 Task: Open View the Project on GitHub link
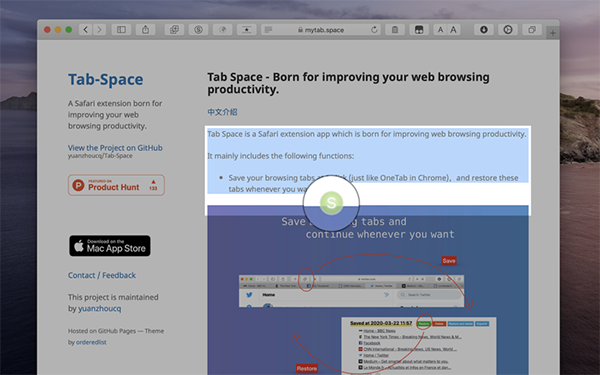tap(115, 148)
